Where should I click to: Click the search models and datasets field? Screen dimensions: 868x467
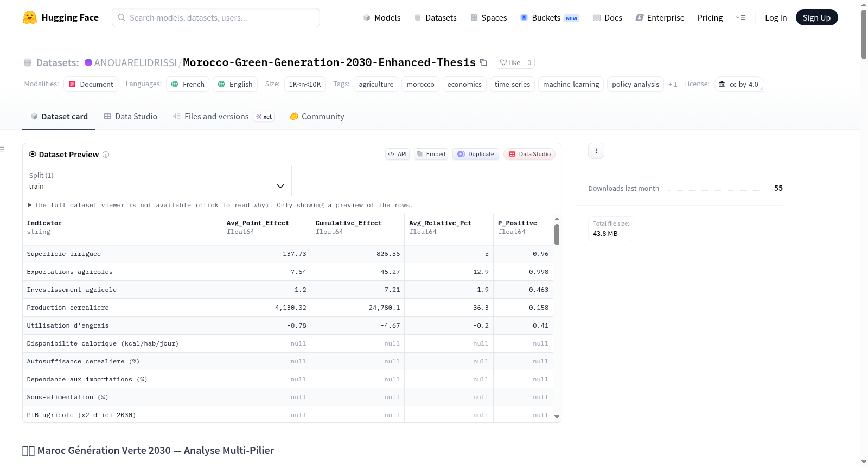[216, 17]
